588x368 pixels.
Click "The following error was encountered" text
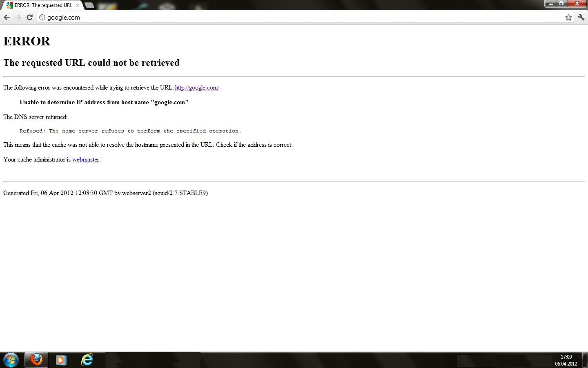[88, 88]
